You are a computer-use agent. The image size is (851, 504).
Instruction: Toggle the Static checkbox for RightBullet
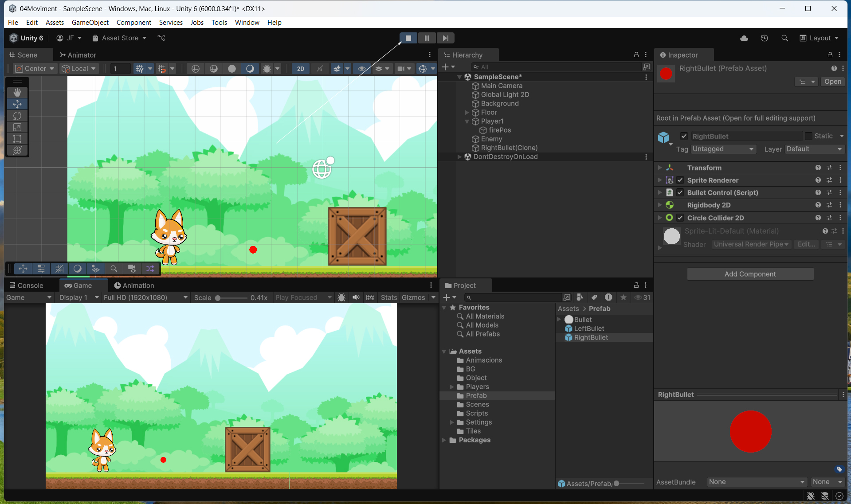[808, 136]
